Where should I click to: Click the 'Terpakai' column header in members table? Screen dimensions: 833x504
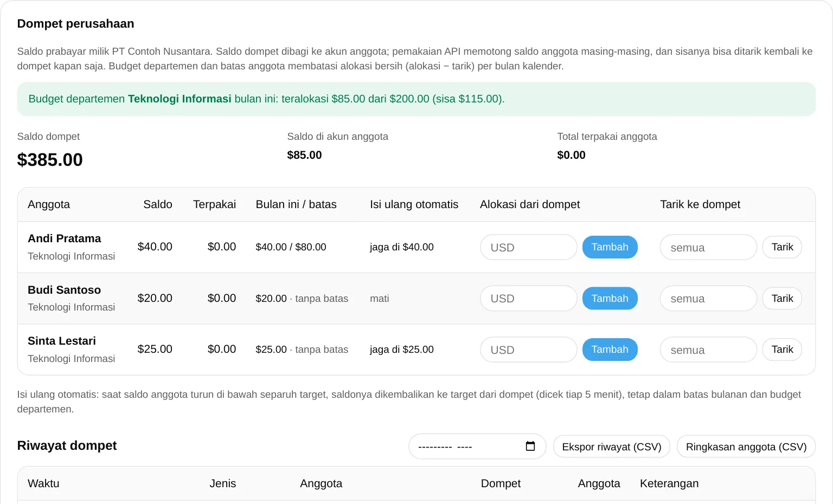click(215, 204)
